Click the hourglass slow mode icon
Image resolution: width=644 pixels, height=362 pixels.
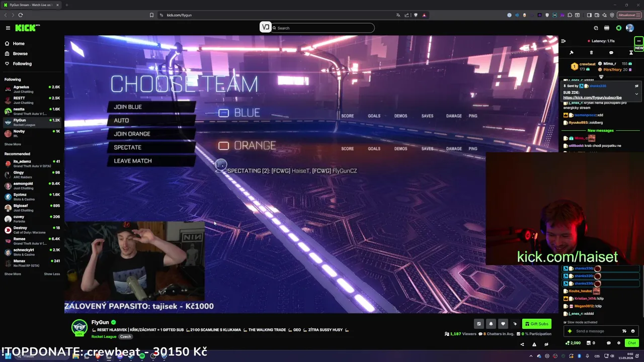(631, 52)
